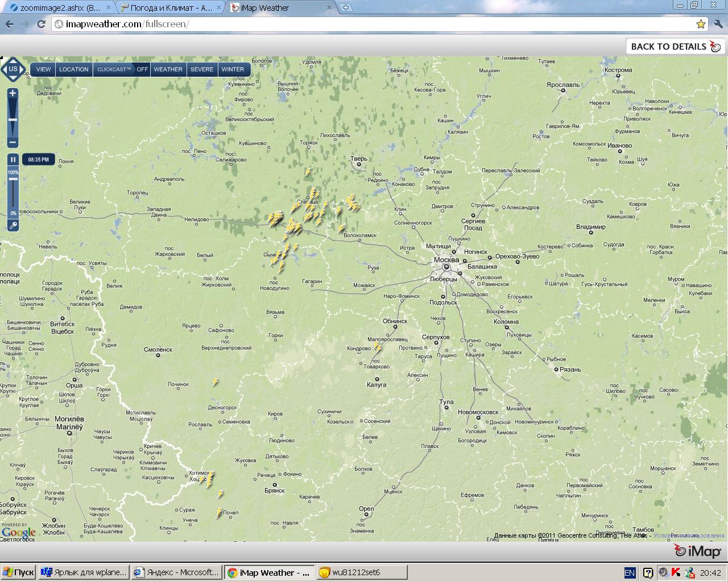
Task: Click the map zoom in plus button
Action: [x=13, y=93]
